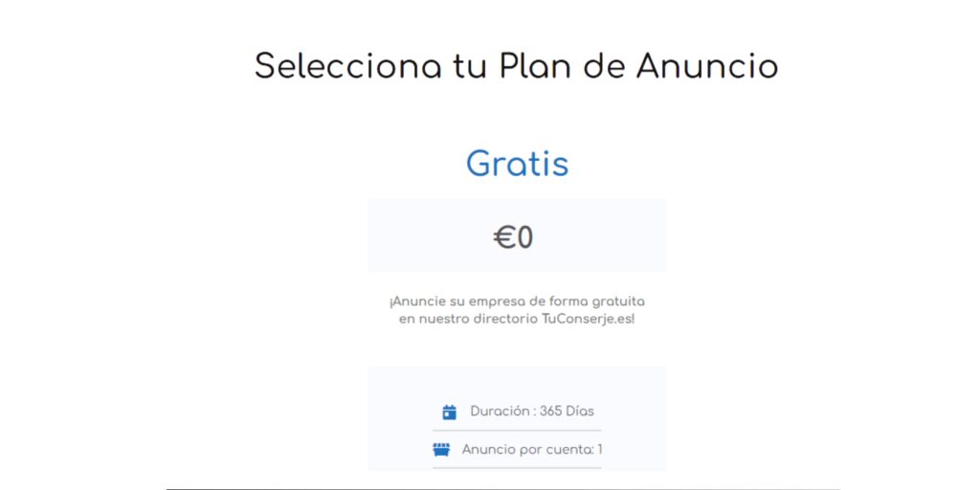
Task: Click the storefront icon beside Anuncio por cuenta
Action: tap(441, 450)
